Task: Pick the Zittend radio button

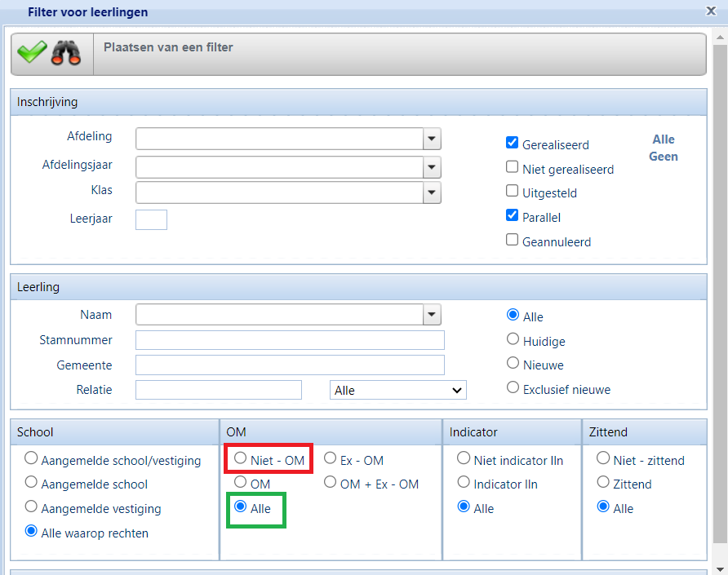Action: [x=603, y=483]
